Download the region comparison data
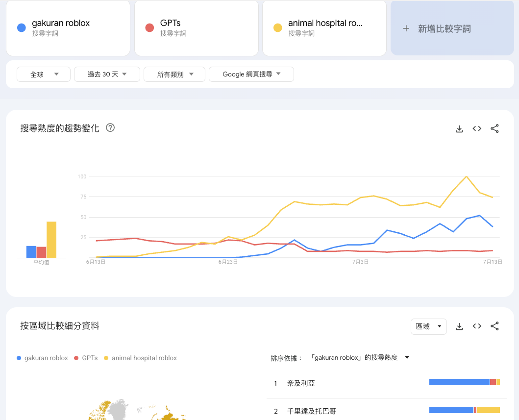Viewport: 519px width, 420px height. pyautogui.click(x=459, y=326)
